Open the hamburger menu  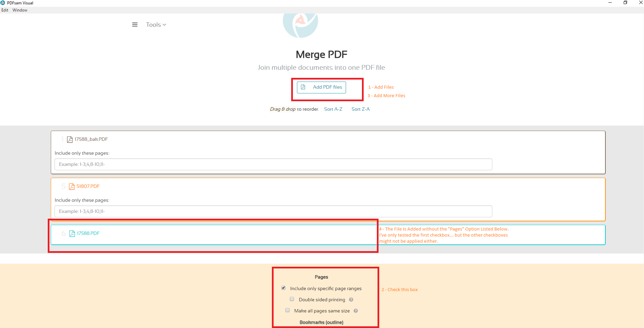pos(135,24)
